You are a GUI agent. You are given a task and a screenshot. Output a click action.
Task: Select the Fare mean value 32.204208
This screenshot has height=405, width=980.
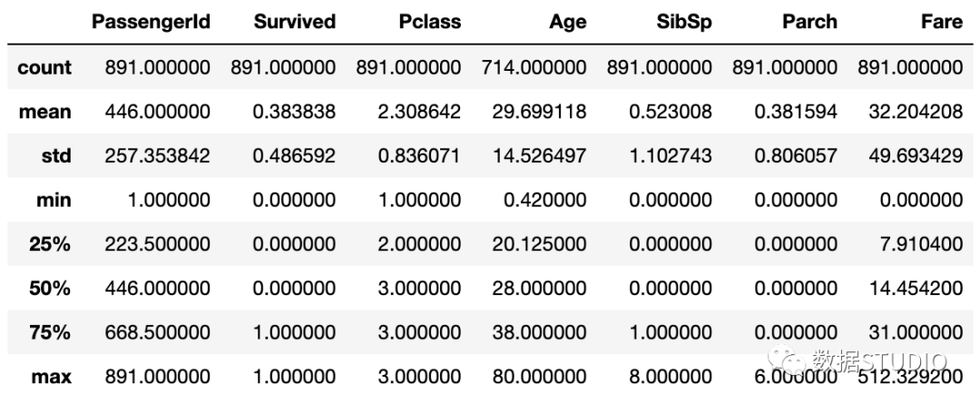point(916,112)
